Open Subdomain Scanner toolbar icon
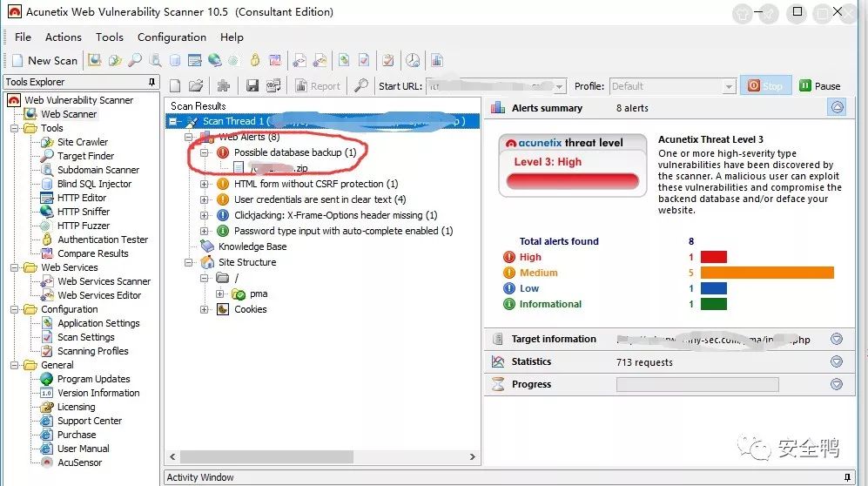The width and height of the screenshot is (868, 486). click(156, 60)
